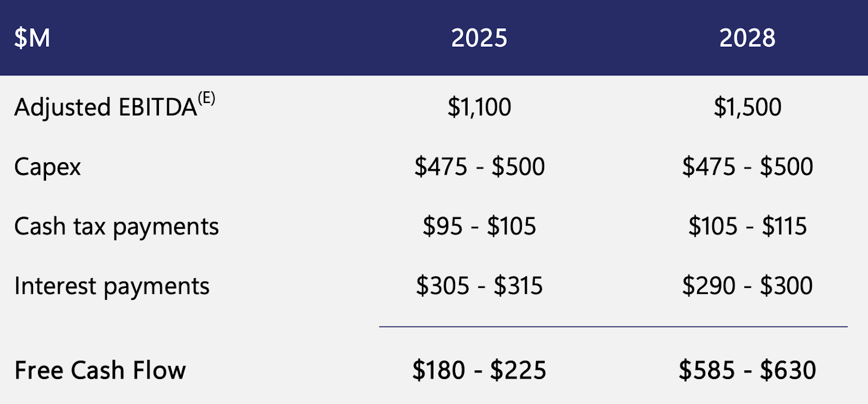Select the $95 - $105 tax cell
868x404 pixels.
pyautogui.click(x=479, y=226)
